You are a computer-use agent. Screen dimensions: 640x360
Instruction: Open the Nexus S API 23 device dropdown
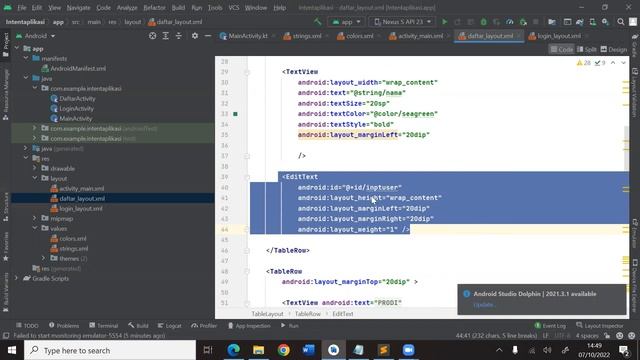click(402, 22)
